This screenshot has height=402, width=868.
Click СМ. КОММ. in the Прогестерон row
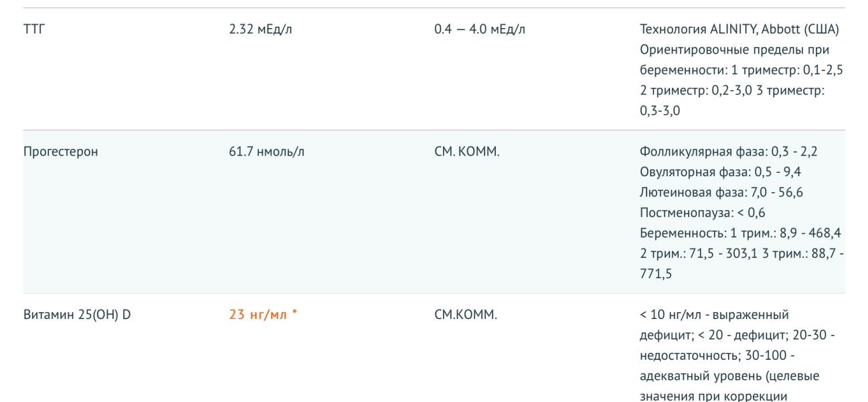(x=466, y=152)
